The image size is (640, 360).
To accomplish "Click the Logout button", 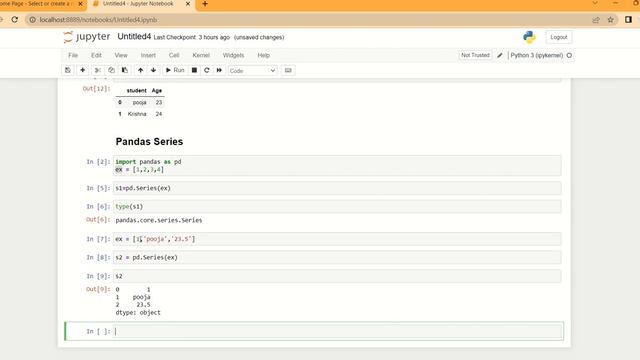I will tap(559, 37).
